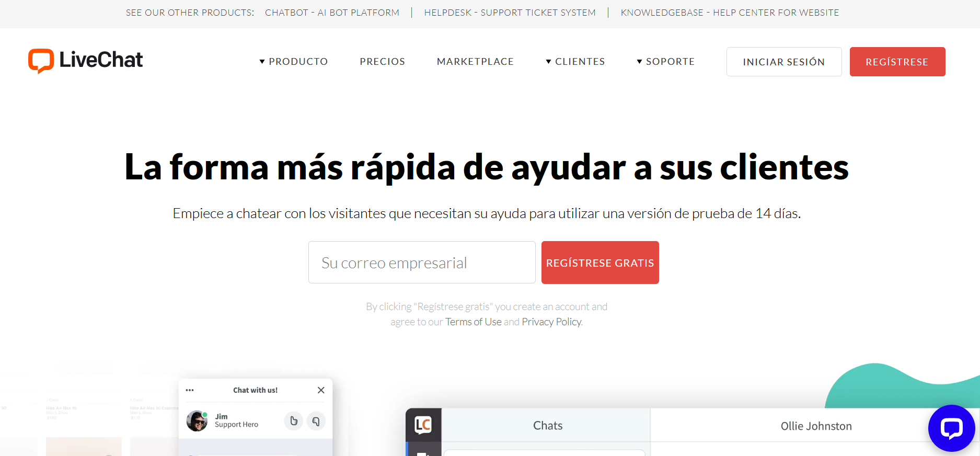This screenshot has width=980, height=456.
Task: Open the blue chat widget bubble
Action: 951,428
